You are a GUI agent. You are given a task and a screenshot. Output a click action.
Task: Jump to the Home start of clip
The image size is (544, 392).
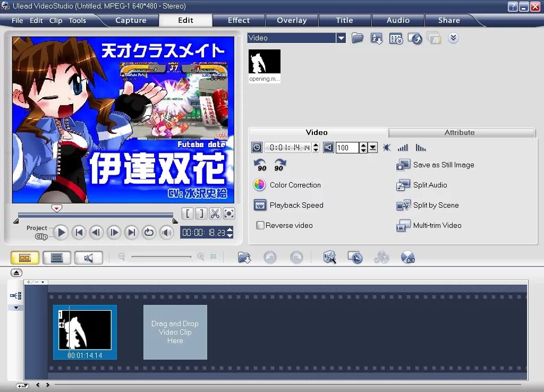(79, 232)
